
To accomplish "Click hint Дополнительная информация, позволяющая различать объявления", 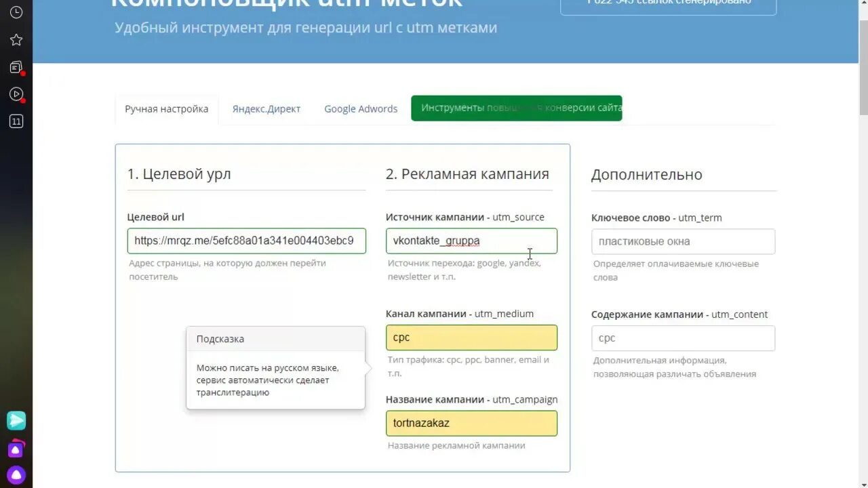I will tap(675, 367).
